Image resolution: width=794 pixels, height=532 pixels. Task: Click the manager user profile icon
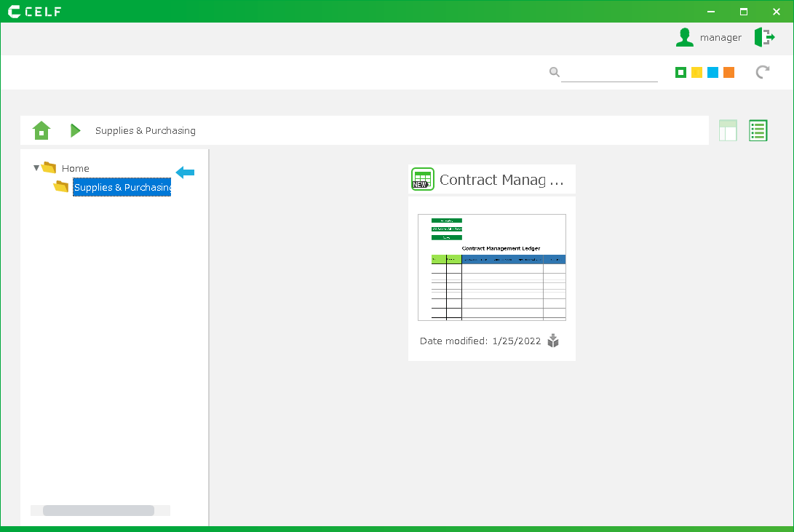click(684, 38)
